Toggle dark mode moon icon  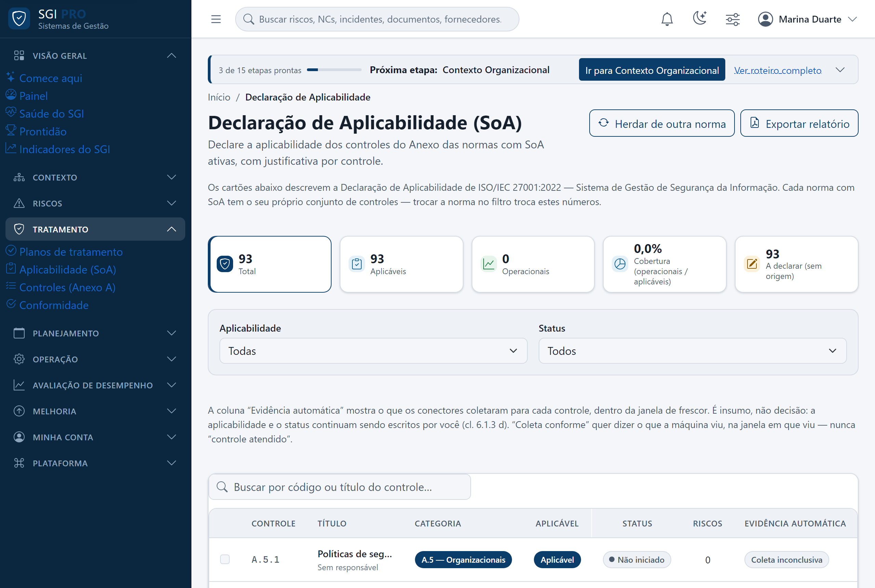[700, 18]
